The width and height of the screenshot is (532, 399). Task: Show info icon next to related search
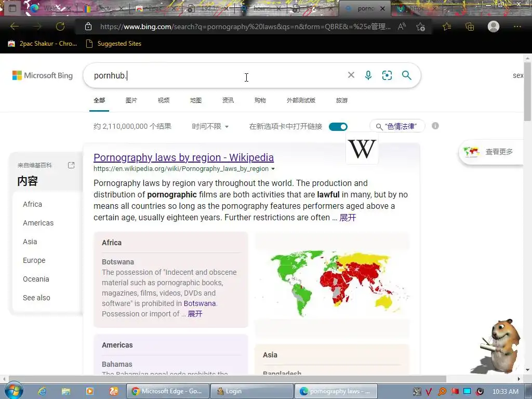click(435, 126)
